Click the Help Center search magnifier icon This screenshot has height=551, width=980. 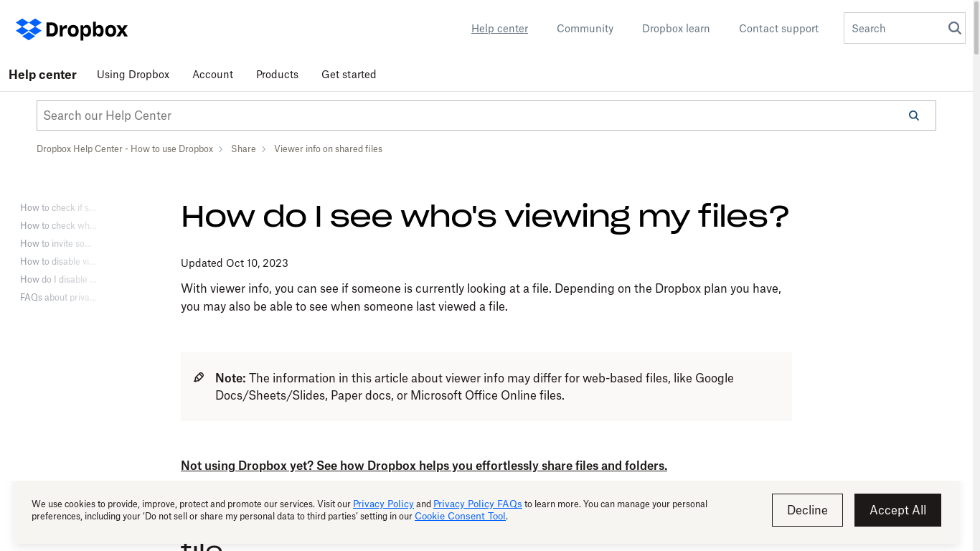pyautogui.click(x=913, y=116)
